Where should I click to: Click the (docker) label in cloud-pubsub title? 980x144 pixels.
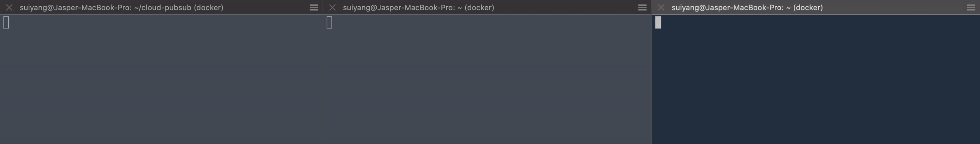(209, 7)
